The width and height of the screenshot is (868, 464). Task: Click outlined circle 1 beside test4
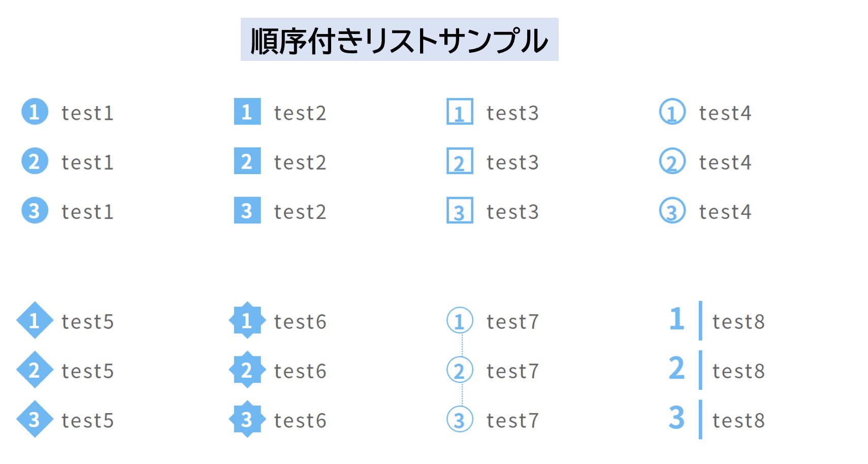672,112
